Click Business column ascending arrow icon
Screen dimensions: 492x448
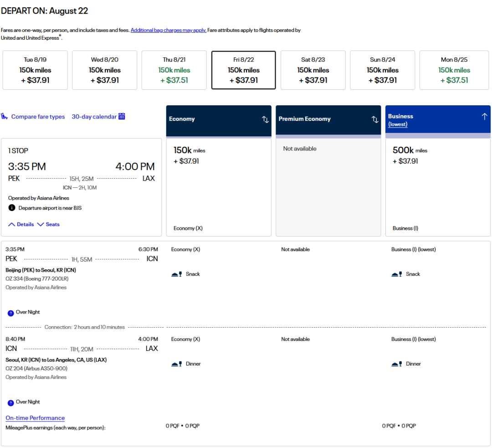coord(484,117)
